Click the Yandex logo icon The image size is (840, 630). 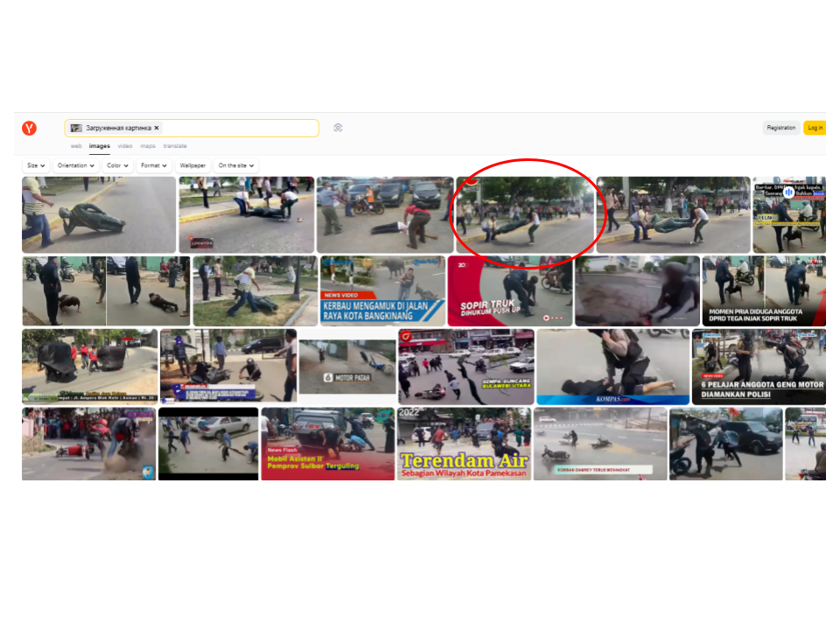tap(30, 129)
